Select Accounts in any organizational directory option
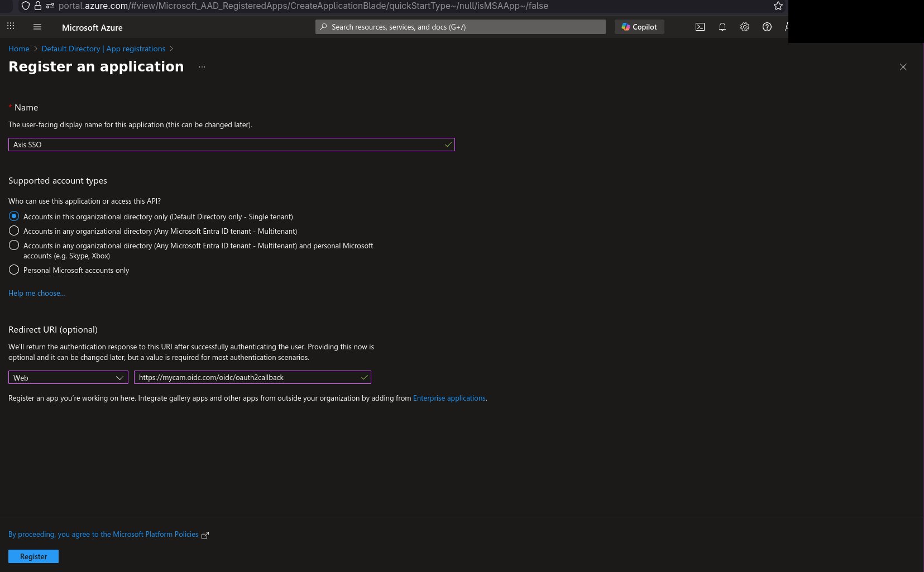The width and height of the screenshot is (924, 572). (x=14, y=230)
